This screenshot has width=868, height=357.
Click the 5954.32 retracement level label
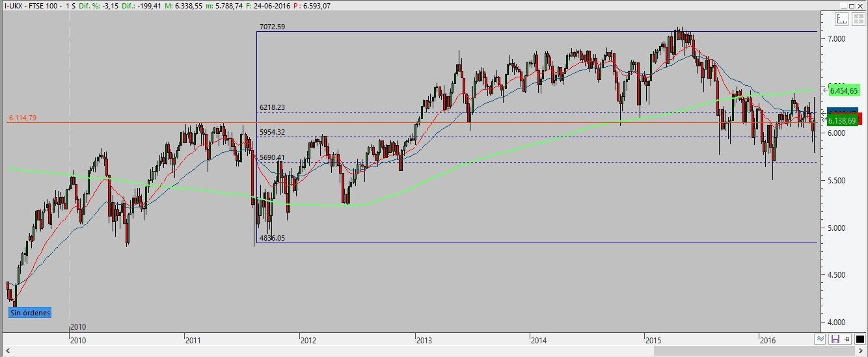pyautogui.click(x=273, y=132)
